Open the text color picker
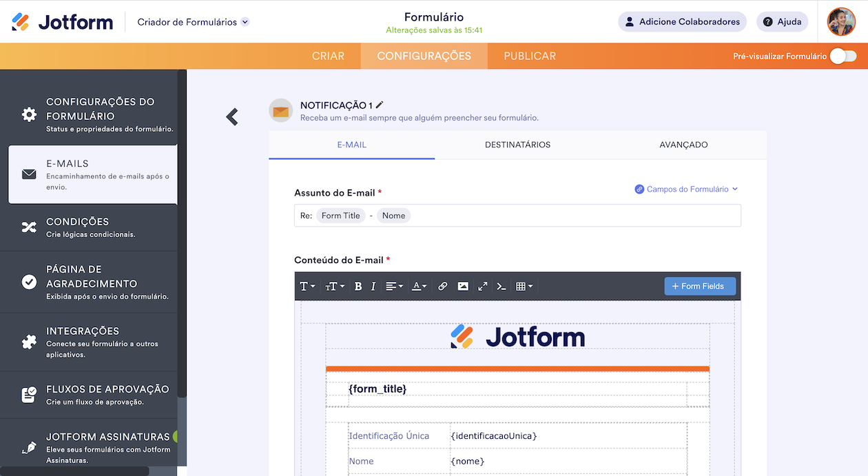Screen dimensions: 868x476 click(x=419, y=286)
